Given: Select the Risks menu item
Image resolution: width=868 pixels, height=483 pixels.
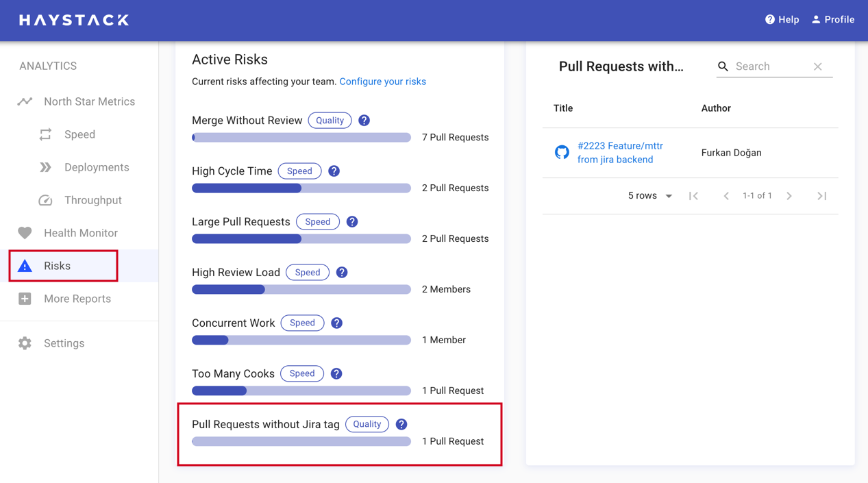Looking at the screenshot, I should [79, 266].
